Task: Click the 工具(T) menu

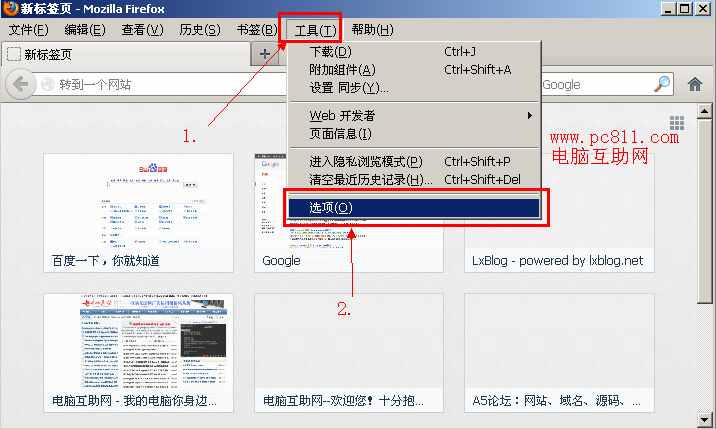Action: pos(315,30)
